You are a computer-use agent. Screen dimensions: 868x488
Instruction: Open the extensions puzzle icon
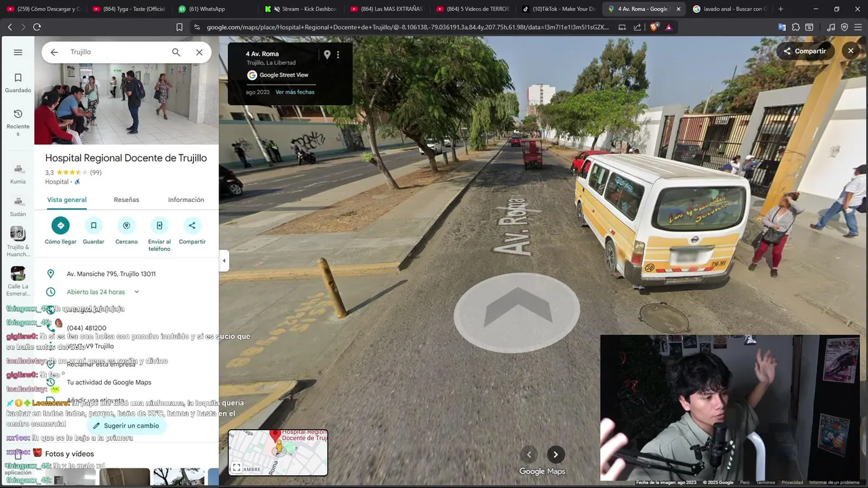point(795,27)
